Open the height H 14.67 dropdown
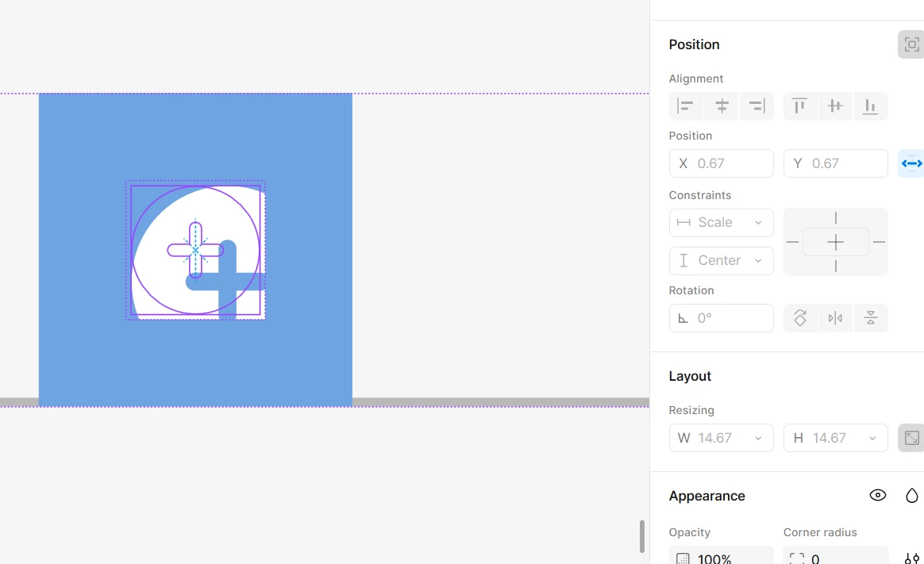924x564 pixels. click(836, 438)
